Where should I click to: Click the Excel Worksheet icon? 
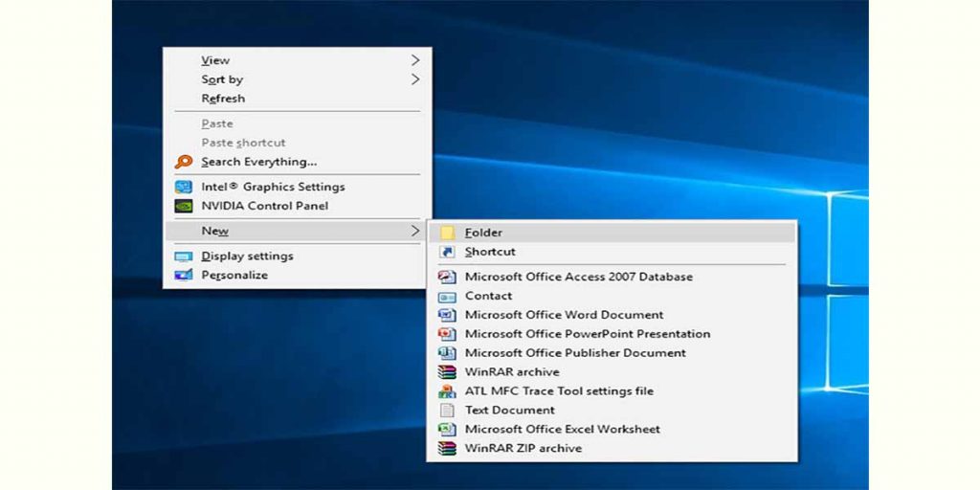pyautogui.click(x=447, y=430)
